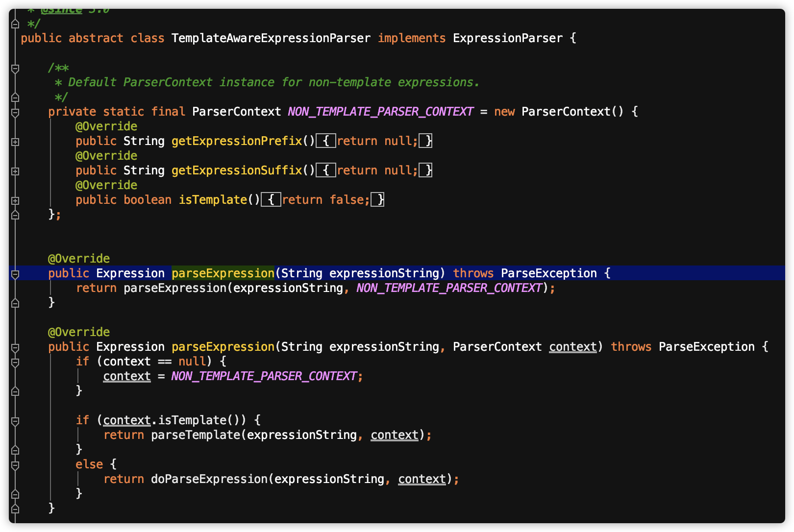Screen dimensions: 794x532
Task: Click ParseException on the highlighted line
Action: pos(549,273)
